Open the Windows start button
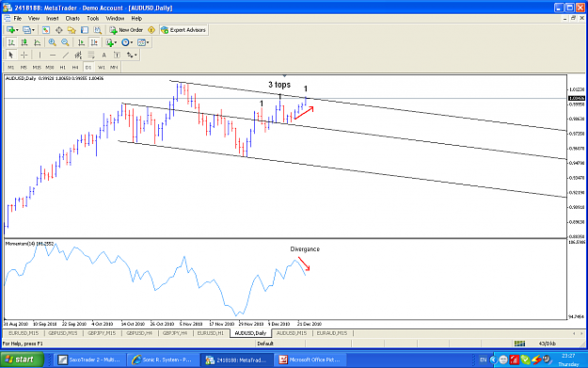Image resolution: width=588 pixels, height=368 pixels. pos(22,360)
